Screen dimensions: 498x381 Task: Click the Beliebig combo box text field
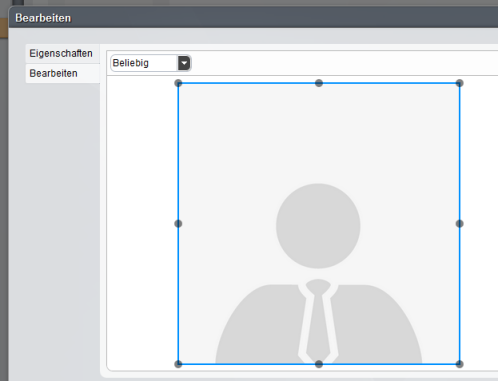coord(144,63)
